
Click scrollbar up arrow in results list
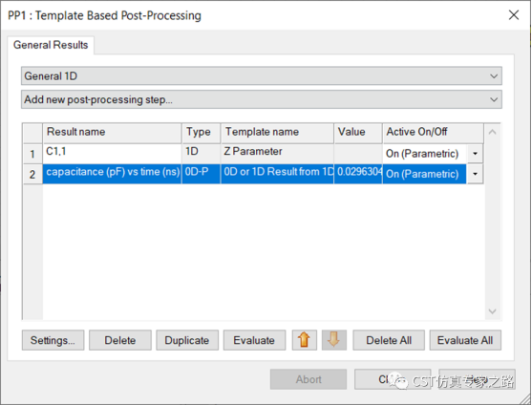[x=492, y=132]
